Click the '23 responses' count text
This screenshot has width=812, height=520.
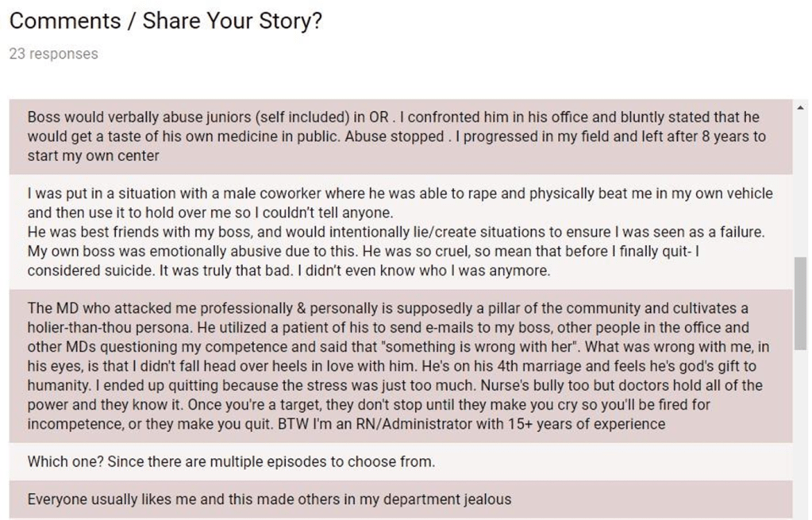(x=54, y=54)
